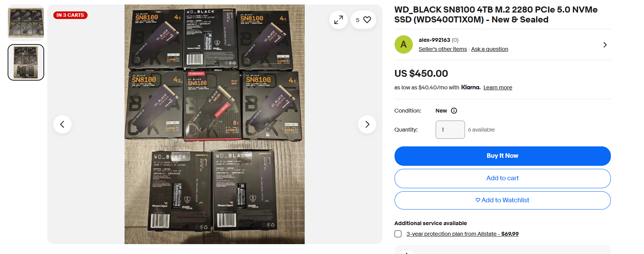Screen dimensions: 644x254
Task: Open the Allstate protection plan link
Action: pos(462,234)
